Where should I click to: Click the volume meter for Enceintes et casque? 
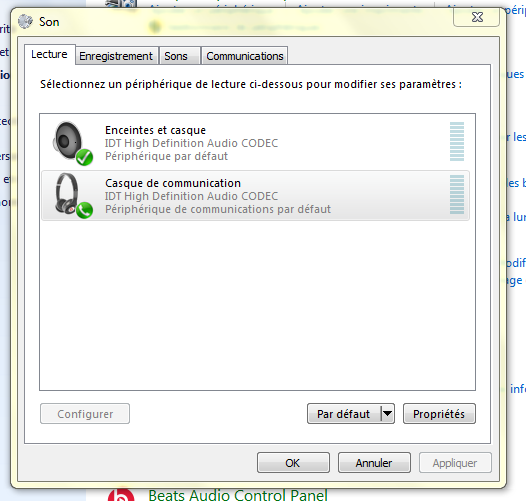[457, 142]
